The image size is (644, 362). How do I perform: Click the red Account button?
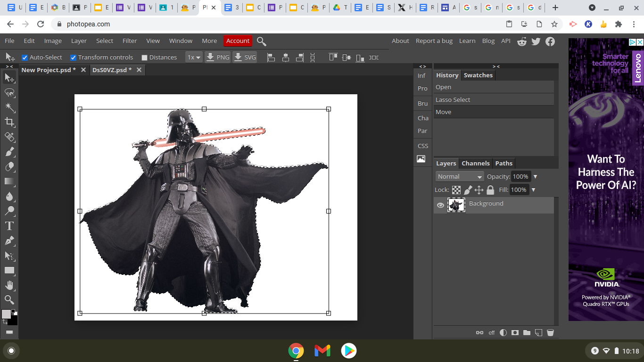click(x=238, y=41)
